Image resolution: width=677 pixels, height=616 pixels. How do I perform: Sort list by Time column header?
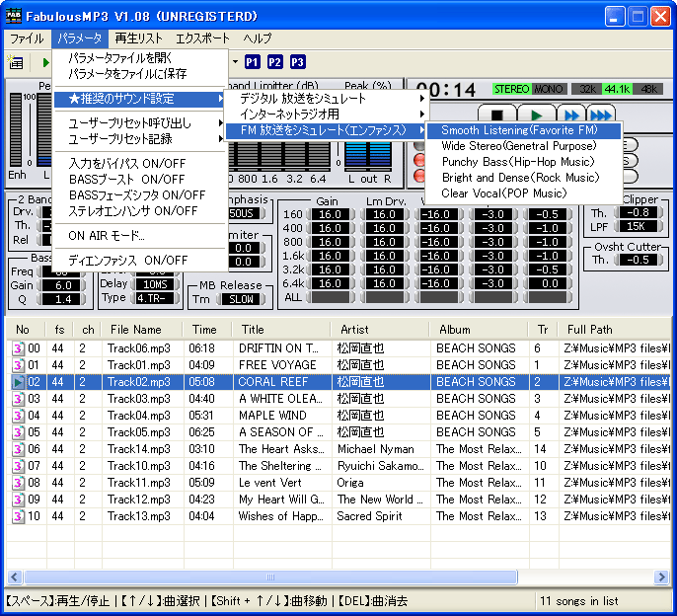(x=207, y=330)
